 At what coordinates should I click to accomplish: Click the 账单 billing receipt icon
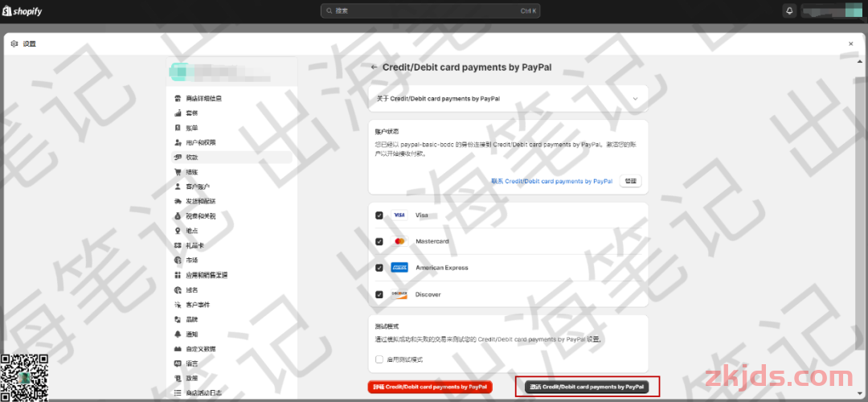[178, 128]
